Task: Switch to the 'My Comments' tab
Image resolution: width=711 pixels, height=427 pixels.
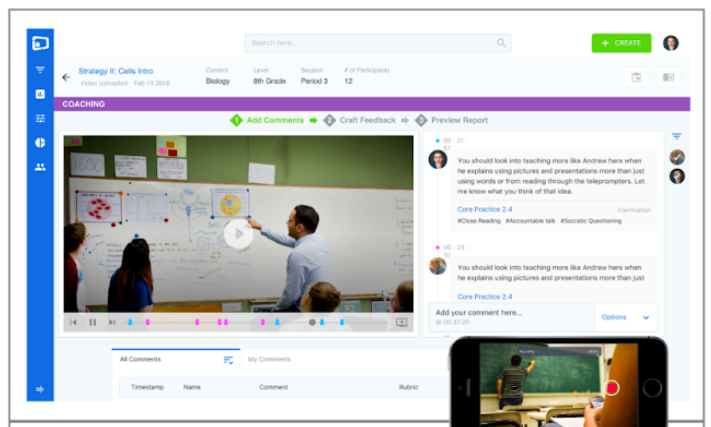Action: [269, 359]
